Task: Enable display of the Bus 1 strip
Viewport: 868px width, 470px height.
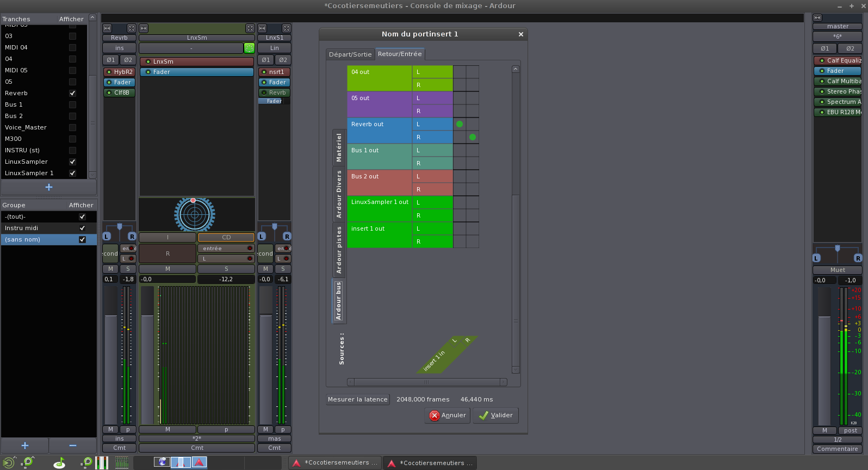Action: tap(72, 104)
